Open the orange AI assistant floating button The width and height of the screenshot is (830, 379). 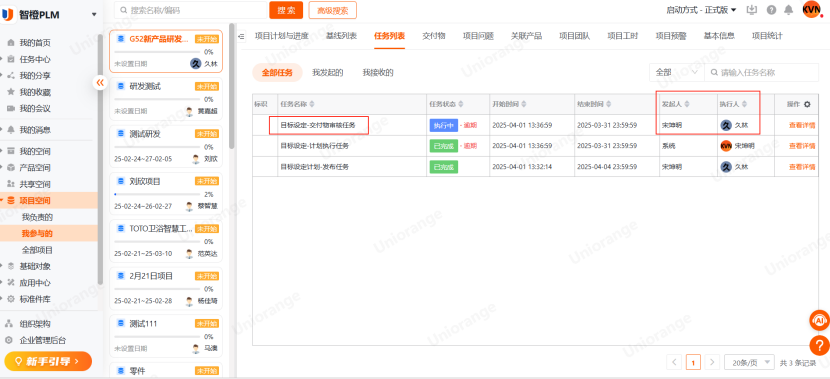[x=819, y=320]
